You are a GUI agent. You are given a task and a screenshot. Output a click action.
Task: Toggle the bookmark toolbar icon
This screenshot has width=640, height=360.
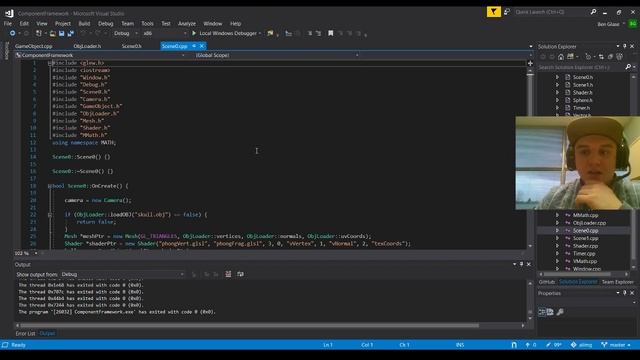point(331,33)
